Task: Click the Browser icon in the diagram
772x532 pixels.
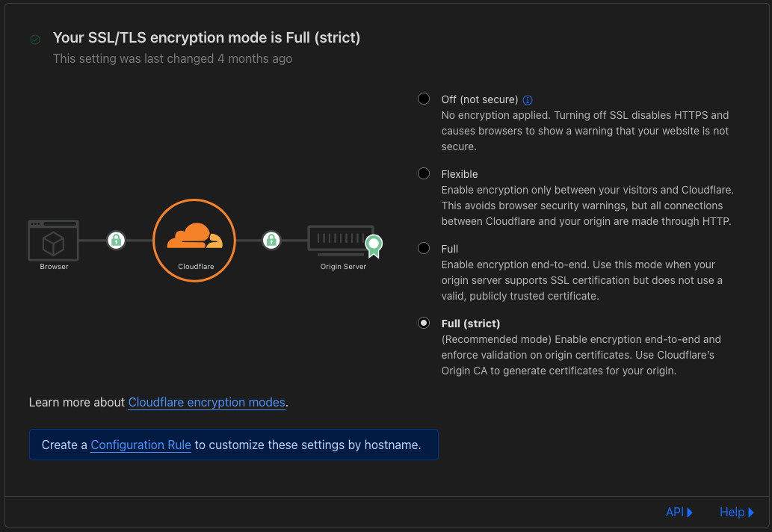Action: 53,241
